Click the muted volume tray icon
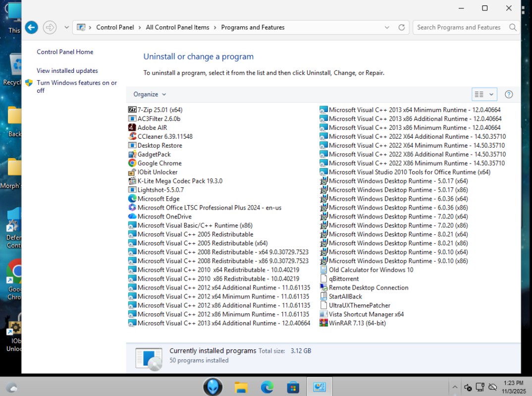Image resolution: width=532 pixels, height=396 pixels. (468, 387)
